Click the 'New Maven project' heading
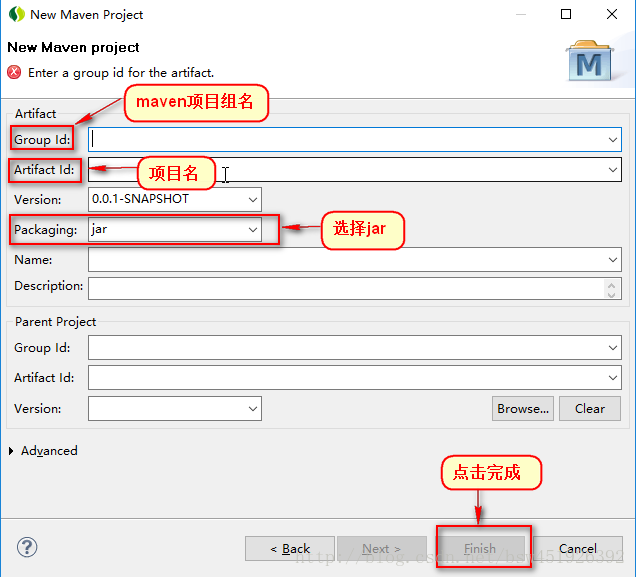This screenshot has height=577, width=636. [73, 47]
